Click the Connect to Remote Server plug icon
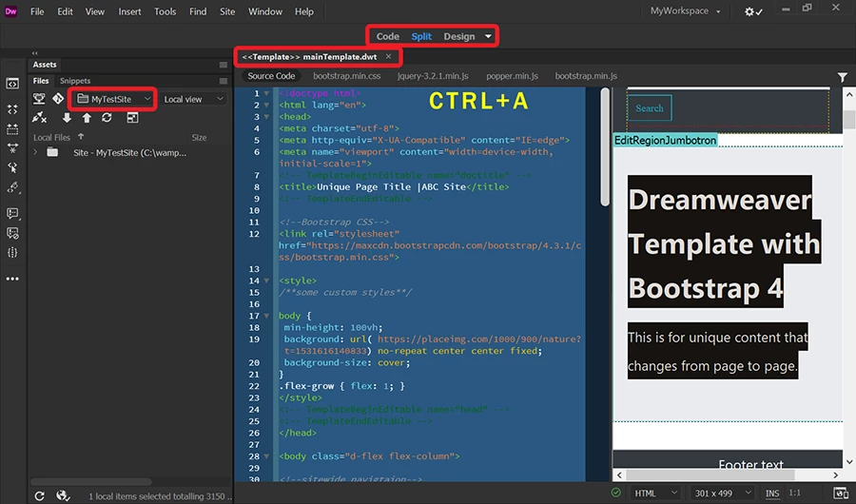856x504 pixels. click(x=39, y=117)
